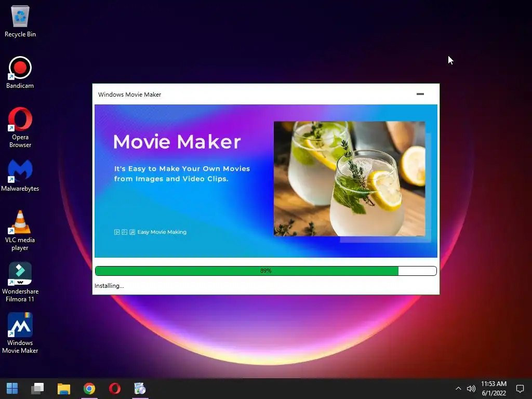Viewport: 532px width, 399px height.
Task: Select the Malwarebytes desktop shortcut
Action: (20, 176)
